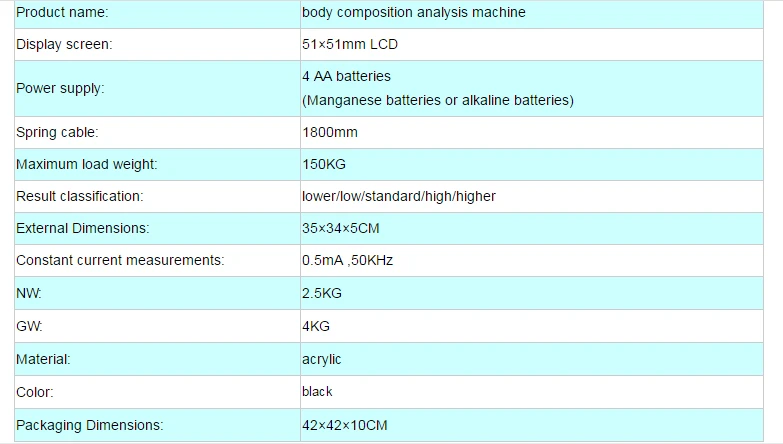Select the '2.5KG' value
Image resolution: width=783 pixels, height=444 pixels.
point(322,293)
